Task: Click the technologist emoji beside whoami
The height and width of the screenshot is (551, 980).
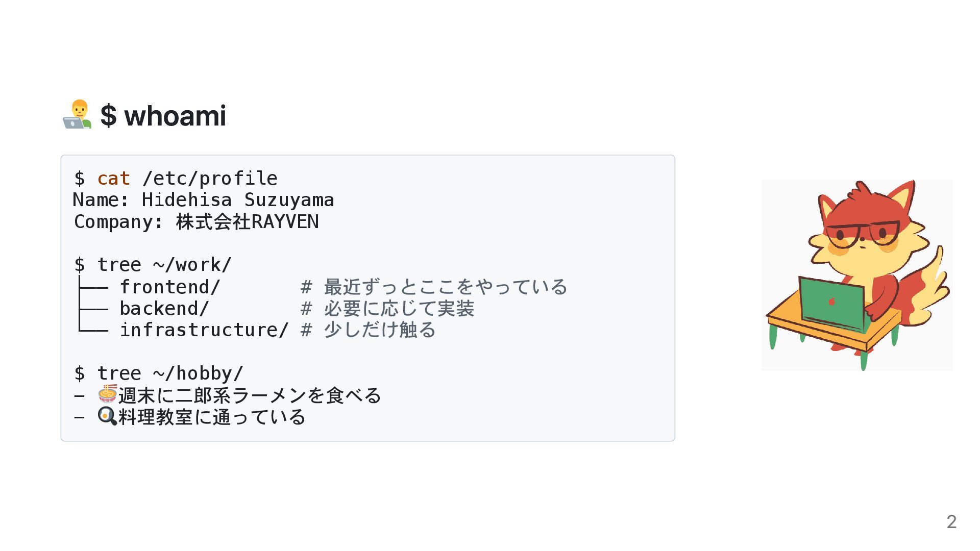Action: (77, 115)
